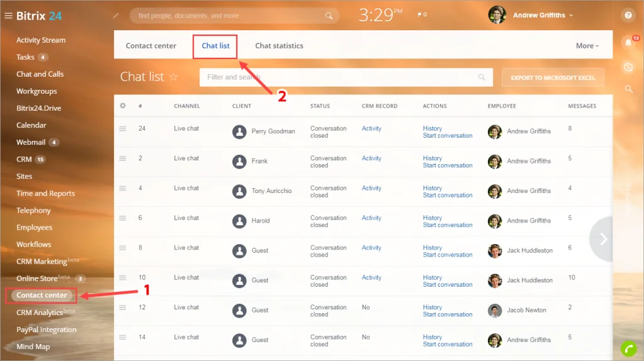The image size is (644, 361).
Task: Click the right sidebar search magnifier icon
Action: [628, 89]
